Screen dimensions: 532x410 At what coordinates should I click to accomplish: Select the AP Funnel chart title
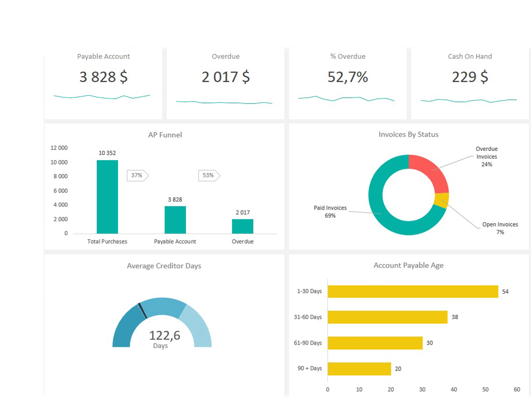(165, 135)
